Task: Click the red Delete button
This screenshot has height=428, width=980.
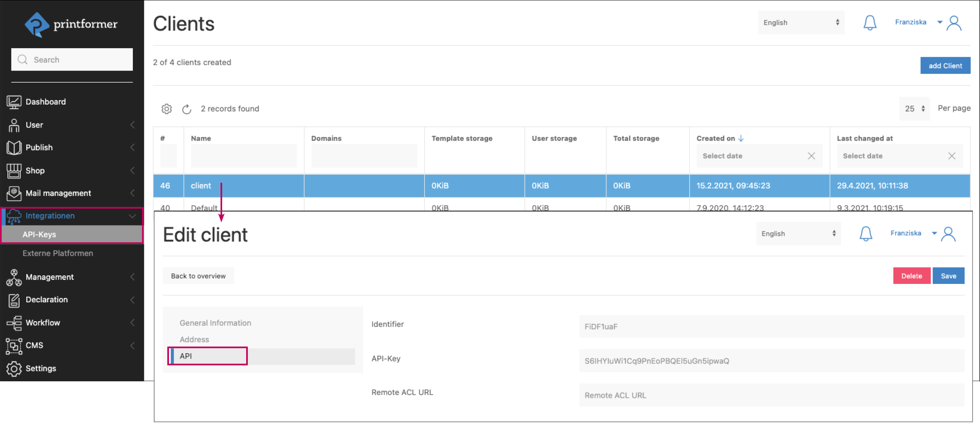Action: tap(911, 276)
